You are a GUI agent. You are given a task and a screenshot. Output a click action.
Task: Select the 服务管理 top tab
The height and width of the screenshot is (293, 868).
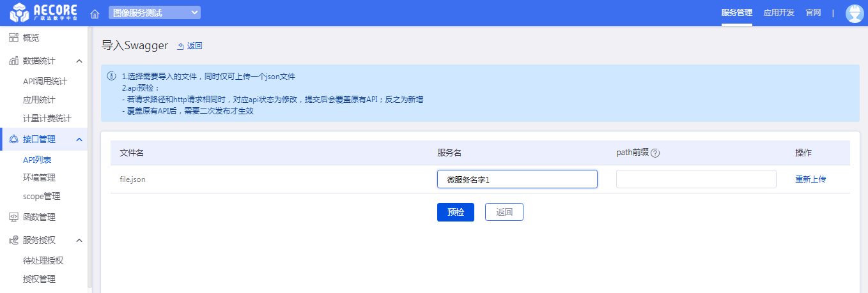(736, 13)
